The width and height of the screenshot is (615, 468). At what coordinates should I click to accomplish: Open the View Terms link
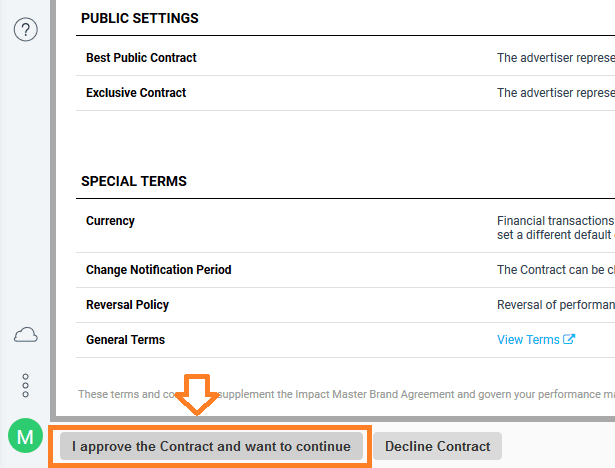pos(528,339)
